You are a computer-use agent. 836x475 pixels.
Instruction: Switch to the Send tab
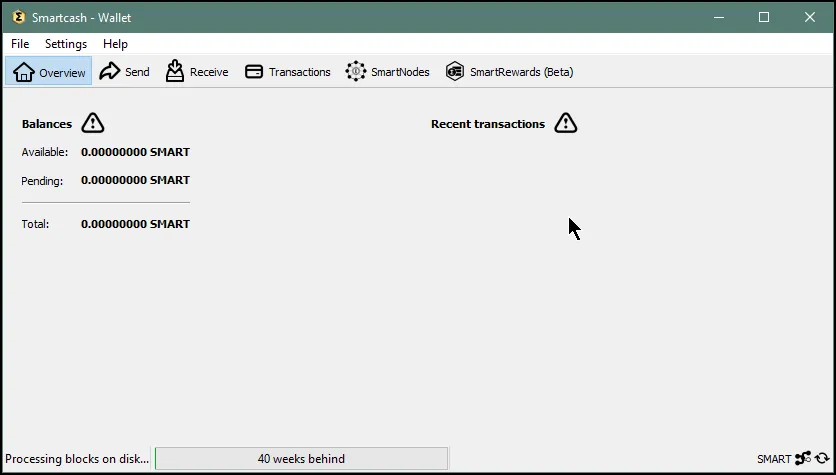tap(124, 71)
